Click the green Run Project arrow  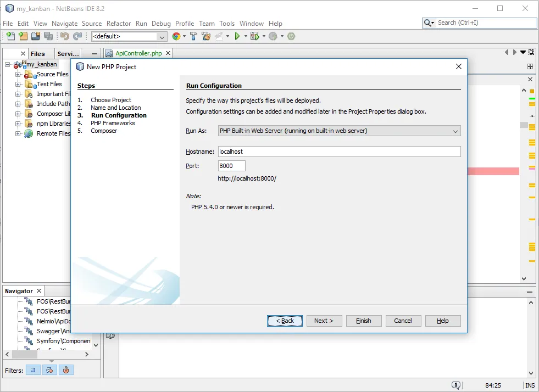tap(237, 36)
